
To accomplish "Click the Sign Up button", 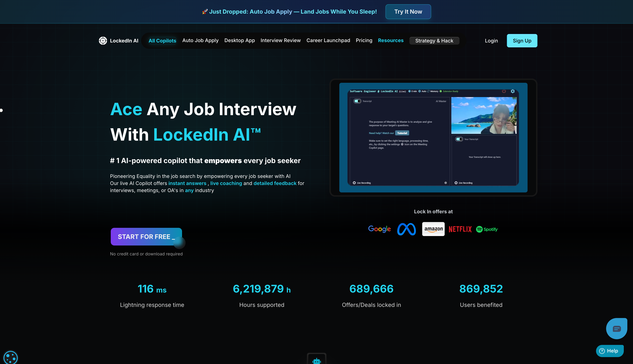I will pos(522,41).
